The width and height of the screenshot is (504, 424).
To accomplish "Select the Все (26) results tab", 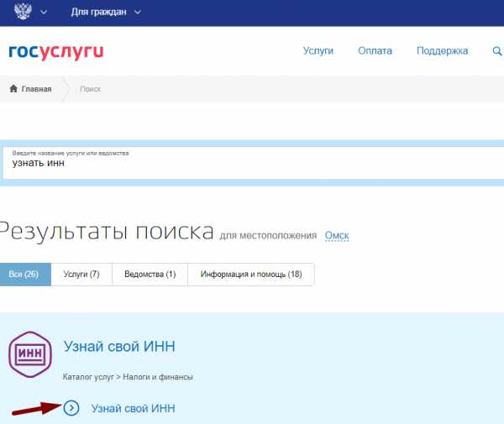I will (25, 275).
